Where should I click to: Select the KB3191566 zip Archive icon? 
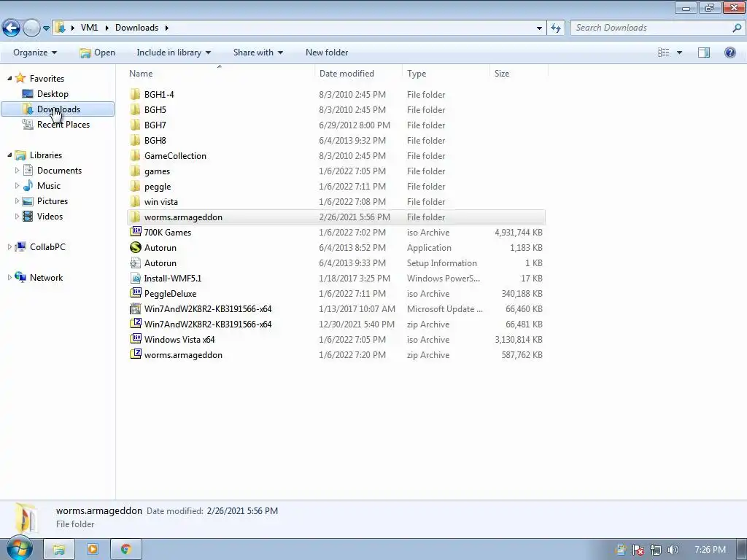(x=136, y=323)
